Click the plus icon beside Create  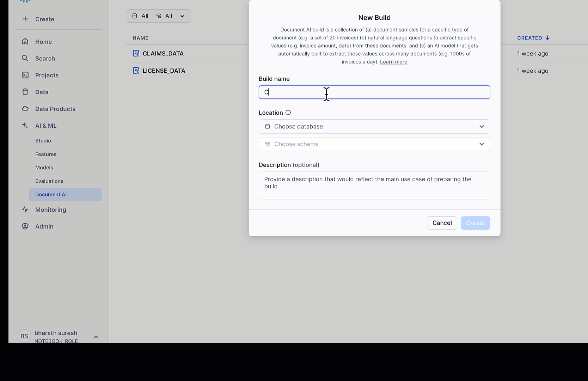[25, 19]
